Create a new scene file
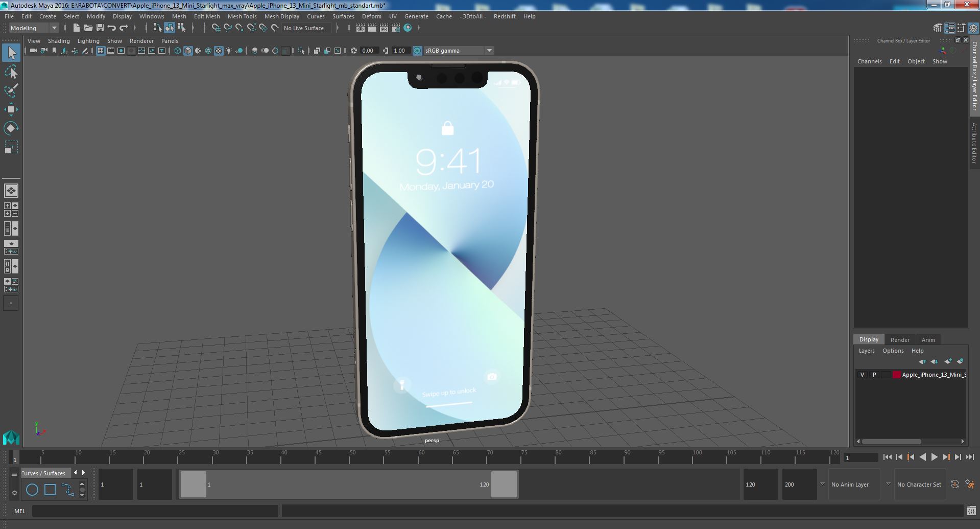Image resolution: width=980 pixels, height=529 pixels. click(76, 28)
